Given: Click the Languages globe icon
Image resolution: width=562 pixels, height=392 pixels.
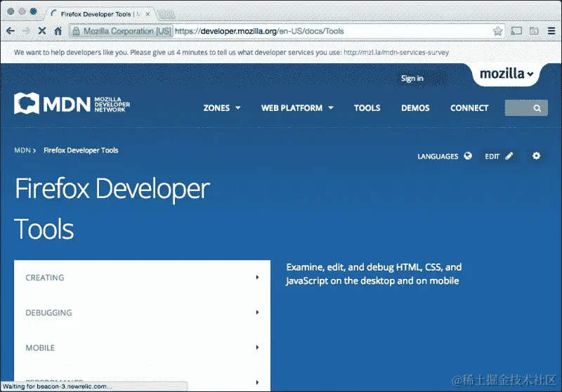Looking at the screenshot, I should point(468,156).
